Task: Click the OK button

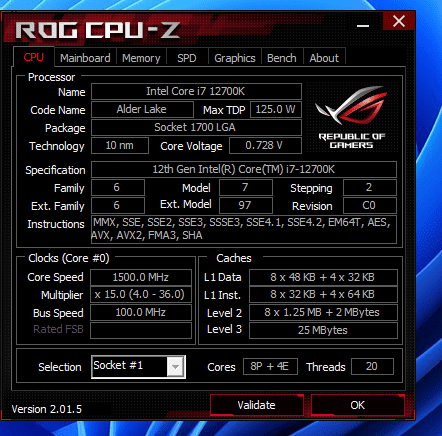Action: (x=358, y=405)
